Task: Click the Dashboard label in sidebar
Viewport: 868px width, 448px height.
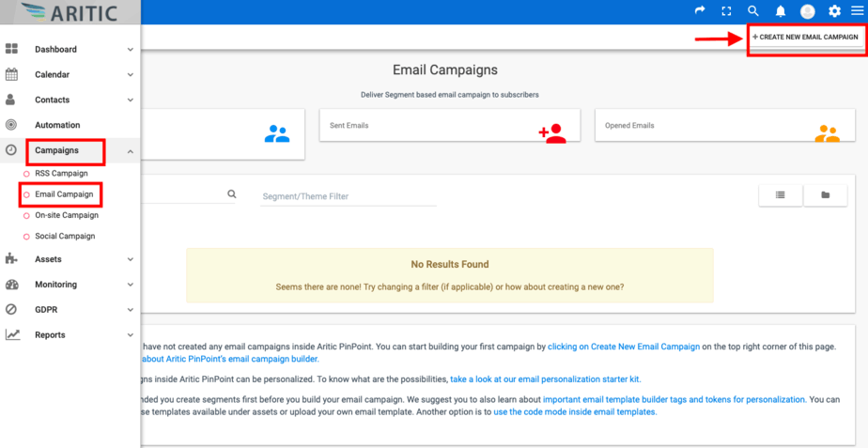Action: pos(56,49)
